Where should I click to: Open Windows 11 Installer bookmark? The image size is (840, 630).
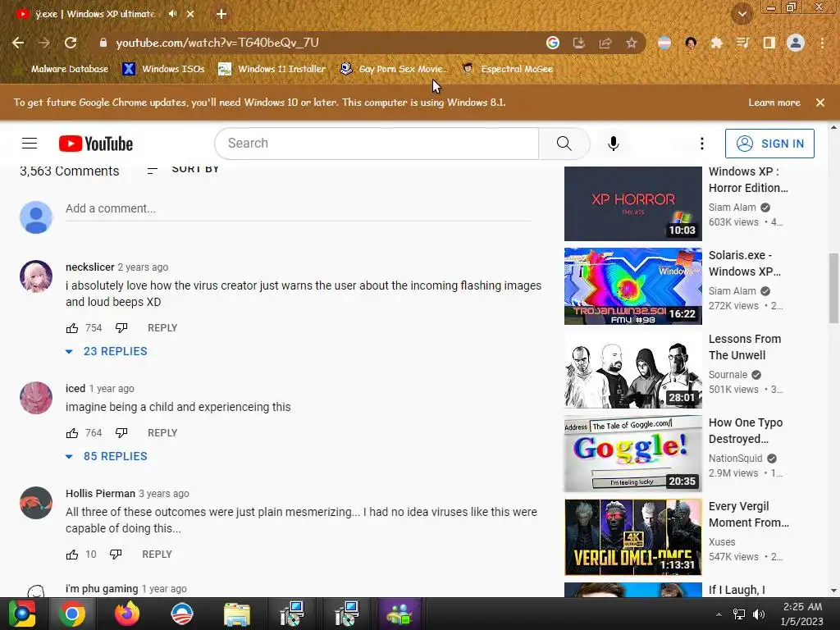click(272, 69)
